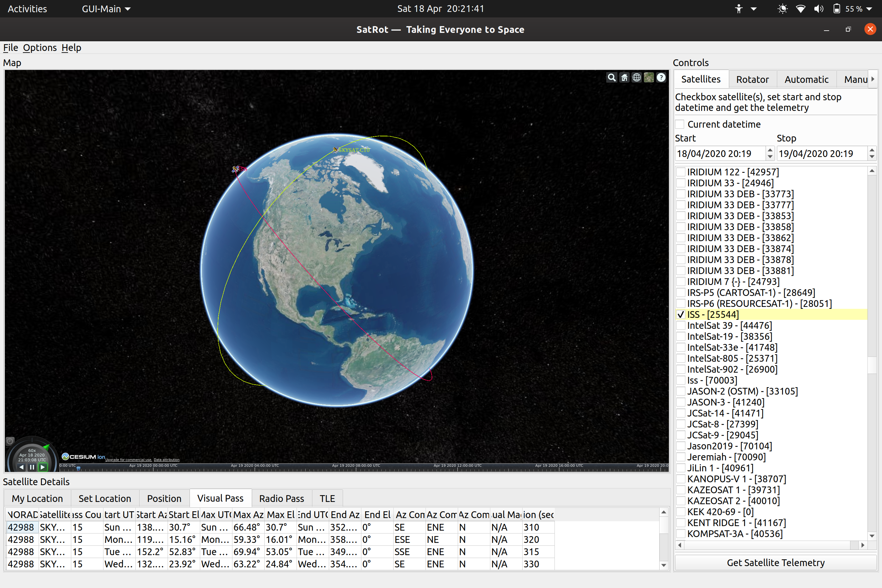This screenshot has width=882, height=588.
Task: Open the Position tab
Action: click(x=164, y=498)
